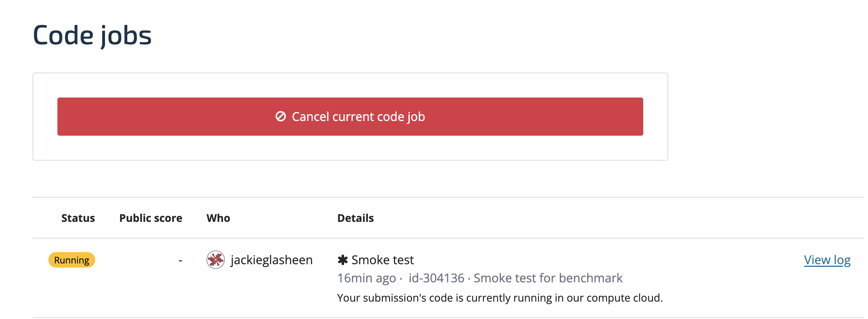The width and height of the screenshot is (868, 319).
Task: Click the Running status badge
Action: click(71, 260)
